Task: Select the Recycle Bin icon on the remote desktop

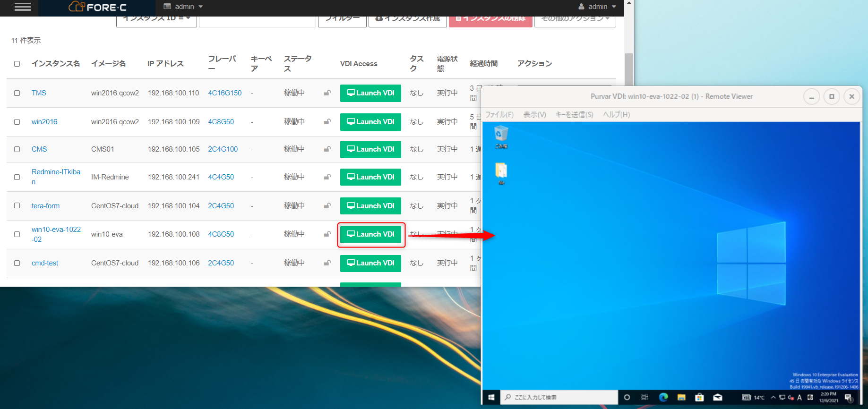Action: (501, 137)
